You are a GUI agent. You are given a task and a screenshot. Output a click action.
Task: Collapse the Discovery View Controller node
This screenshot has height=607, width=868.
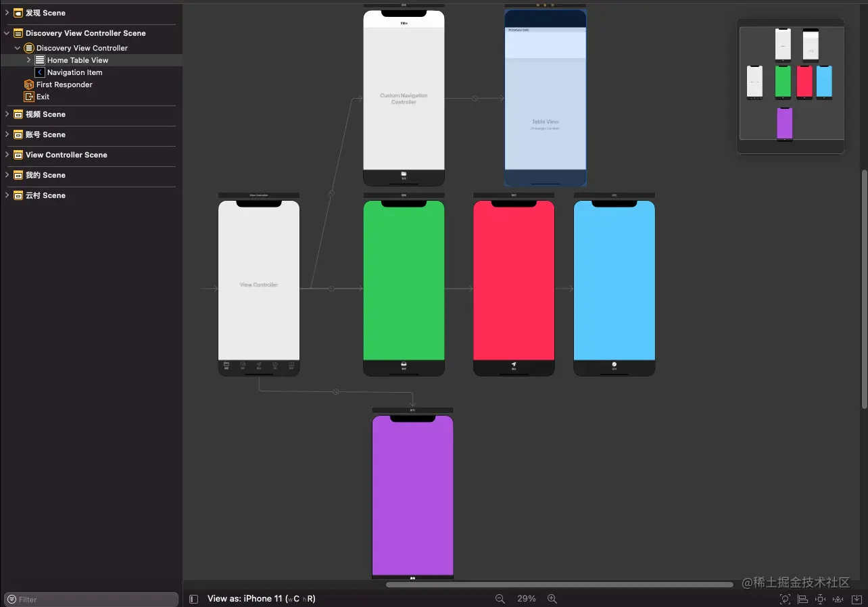tap(18, 48)
